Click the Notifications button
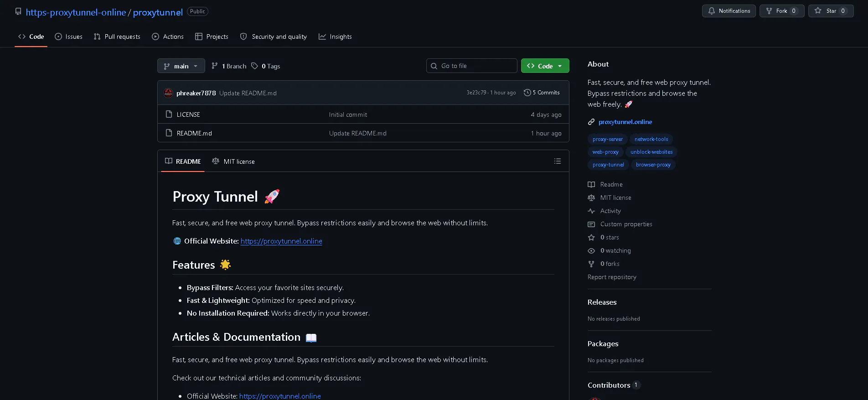 point(728,11)
